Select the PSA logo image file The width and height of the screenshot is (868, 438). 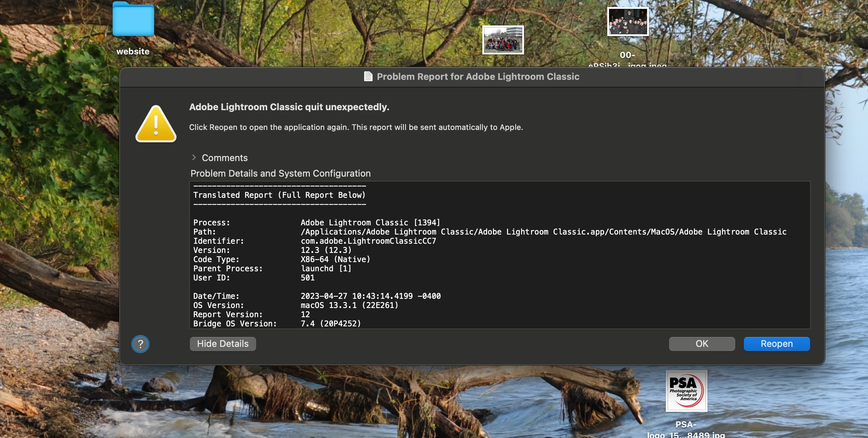click(686, 391)
